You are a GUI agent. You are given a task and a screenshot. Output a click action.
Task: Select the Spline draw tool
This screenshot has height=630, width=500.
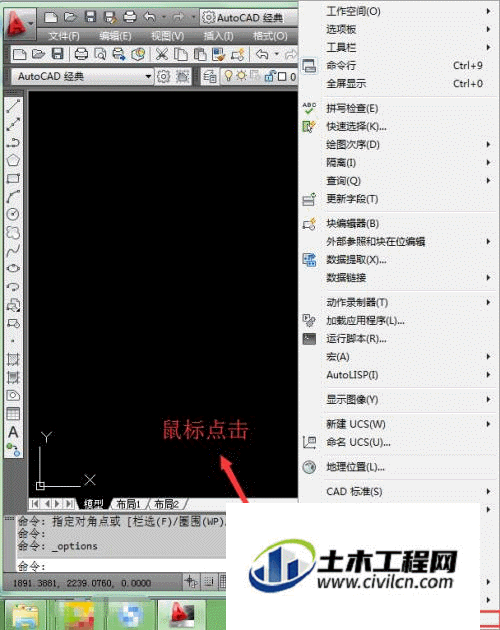coord(13,250)
